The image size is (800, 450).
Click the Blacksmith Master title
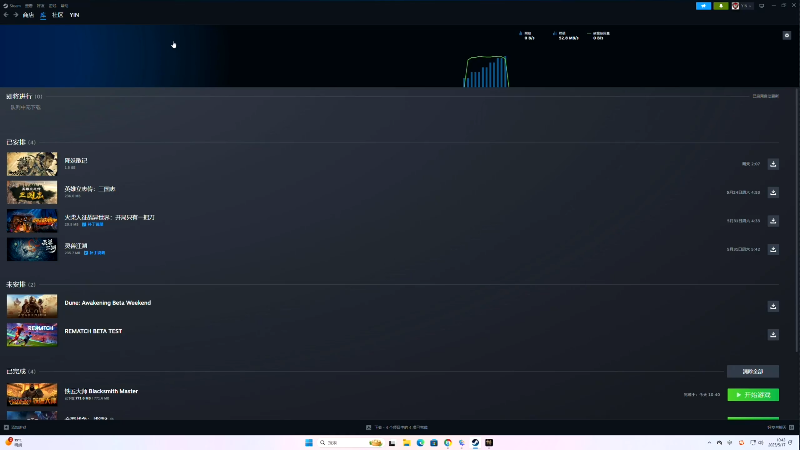tap(101, 391)
